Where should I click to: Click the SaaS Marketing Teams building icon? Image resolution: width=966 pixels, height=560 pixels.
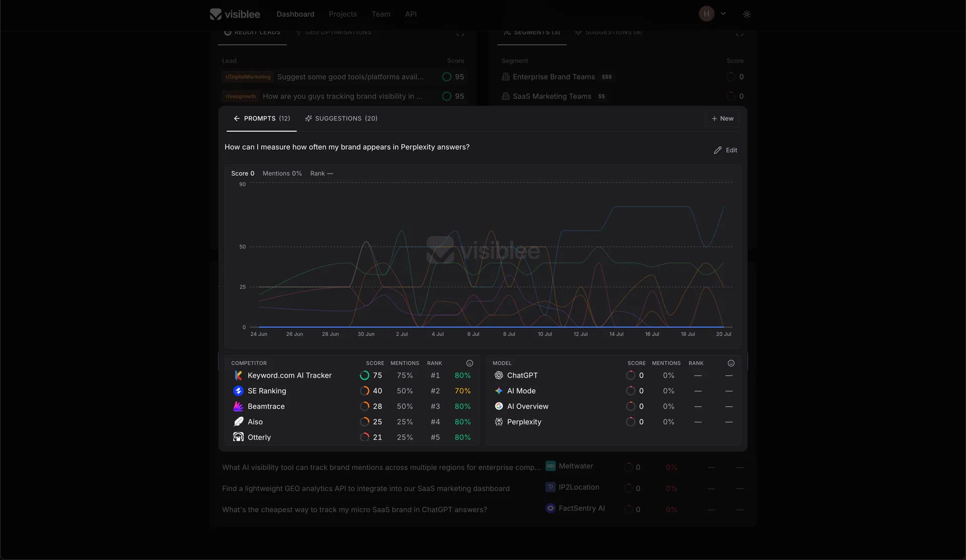[506, 97]
